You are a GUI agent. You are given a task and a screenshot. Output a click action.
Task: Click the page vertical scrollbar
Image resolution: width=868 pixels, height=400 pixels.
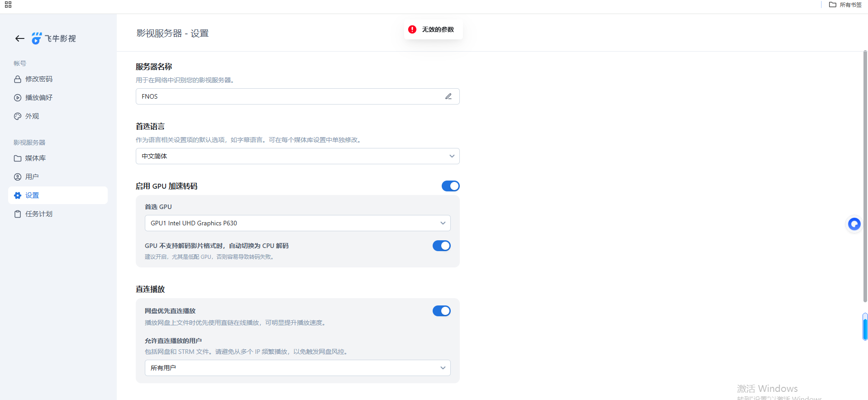(x=865, y=176)
